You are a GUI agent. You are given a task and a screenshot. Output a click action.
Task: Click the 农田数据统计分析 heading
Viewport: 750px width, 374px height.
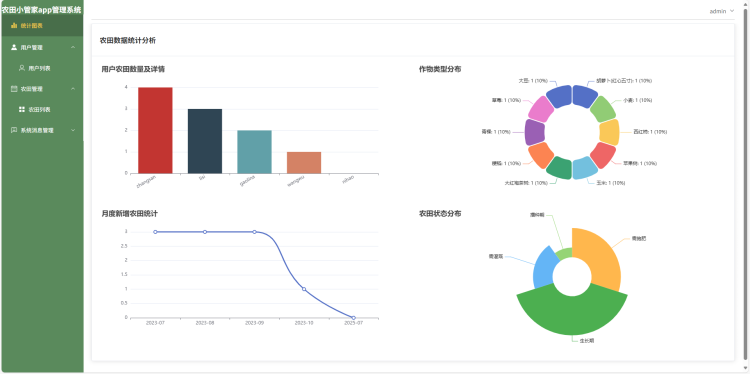click(127, 41)
